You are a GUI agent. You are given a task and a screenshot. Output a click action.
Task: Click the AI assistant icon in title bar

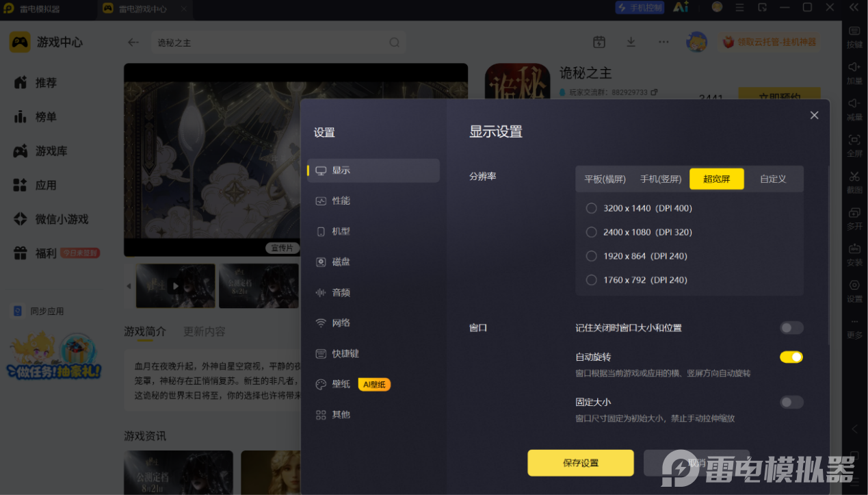[681, 8]
